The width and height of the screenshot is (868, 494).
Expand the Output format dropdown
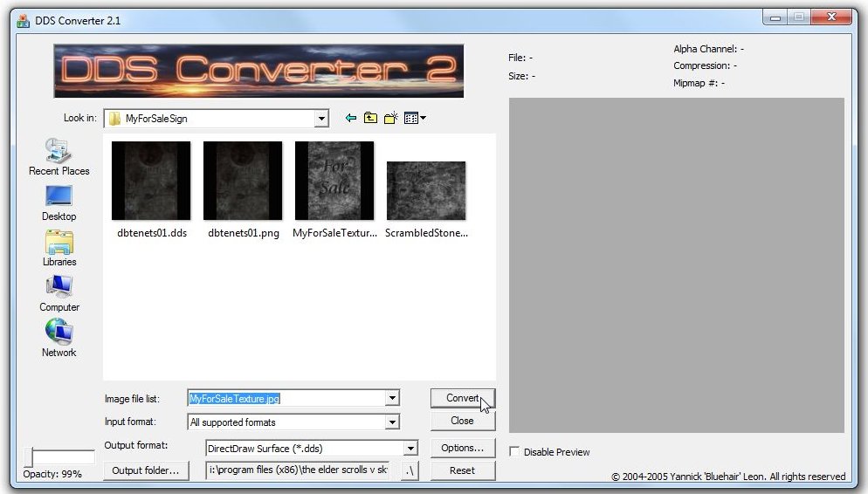tap(410, 448)
